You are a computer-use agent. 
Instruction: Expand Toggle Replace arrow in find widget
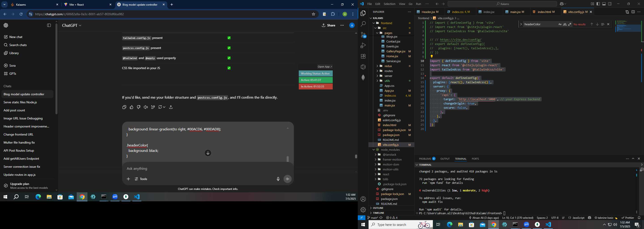coord(521,24)
